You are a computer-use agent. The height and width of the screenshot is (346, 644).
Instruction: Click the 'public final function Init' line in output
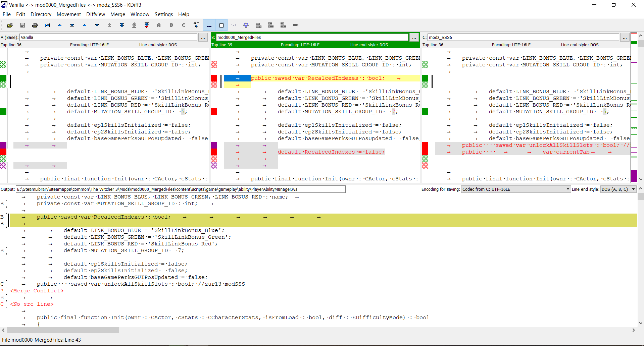[233, 318]
